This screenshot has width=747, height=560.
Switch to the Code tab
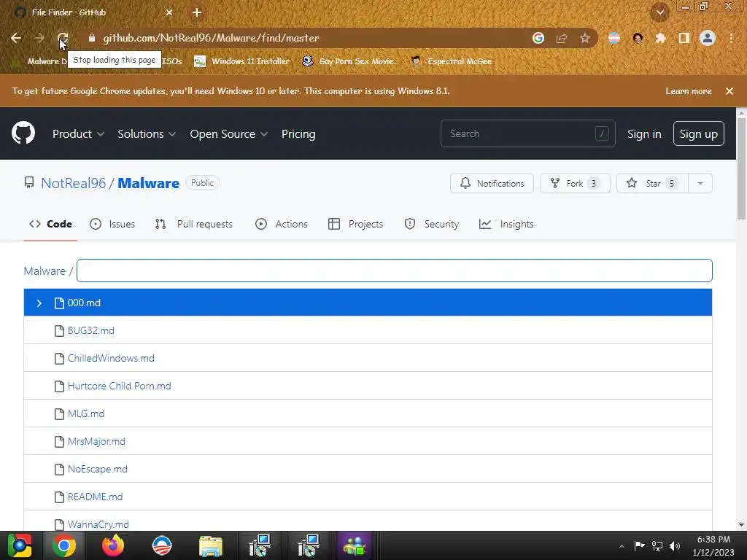point(50,225)
